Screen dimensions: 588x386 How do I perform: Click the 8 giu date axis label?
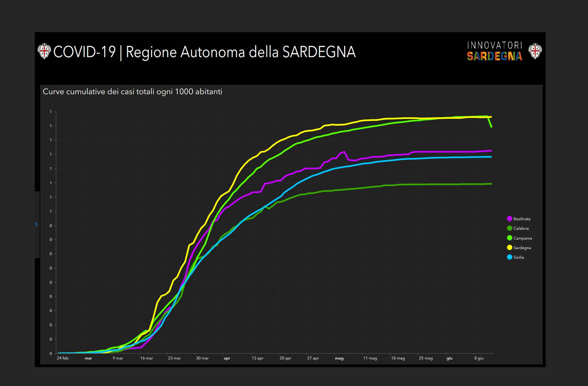point(479,358)
